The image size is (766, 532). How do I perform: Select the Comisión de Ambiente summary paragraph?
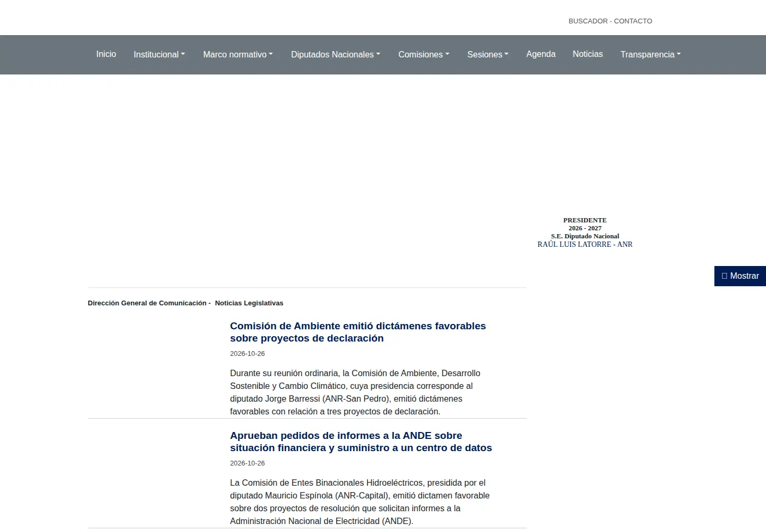coord(355,393)
